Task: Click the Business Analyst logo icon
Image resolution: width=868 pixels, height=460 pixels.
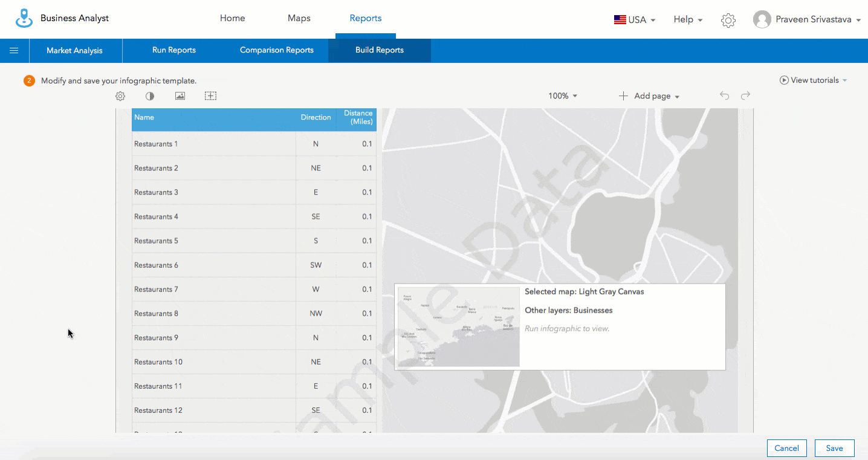Action: (x=24, y=18)
